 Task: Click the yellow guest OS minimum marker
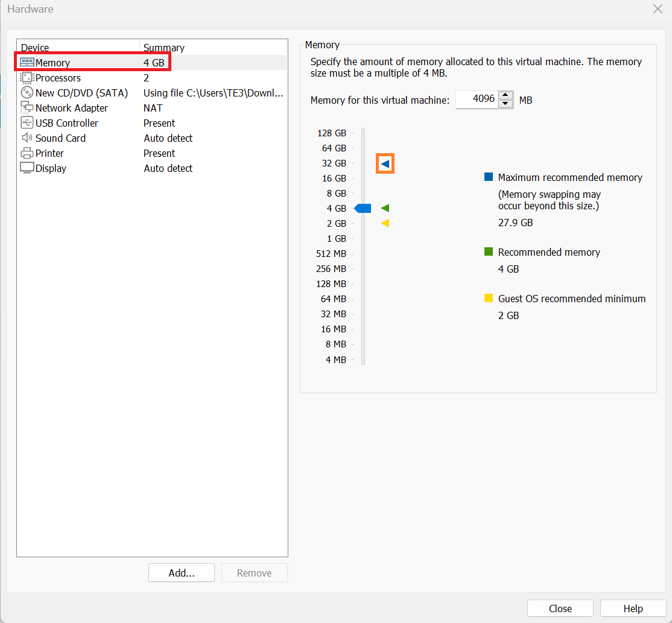(x=385, y=223)
